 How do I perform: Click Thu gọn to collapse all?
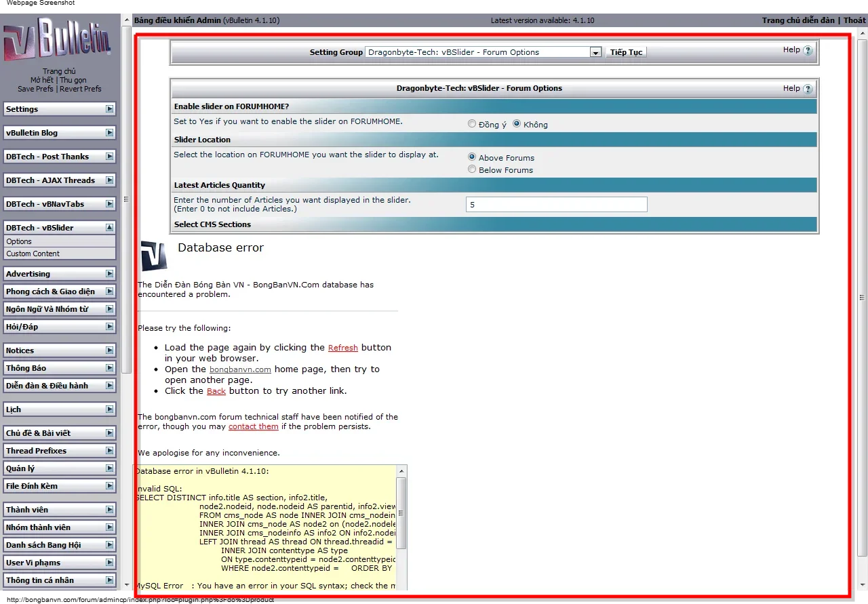tap(73, 80)
